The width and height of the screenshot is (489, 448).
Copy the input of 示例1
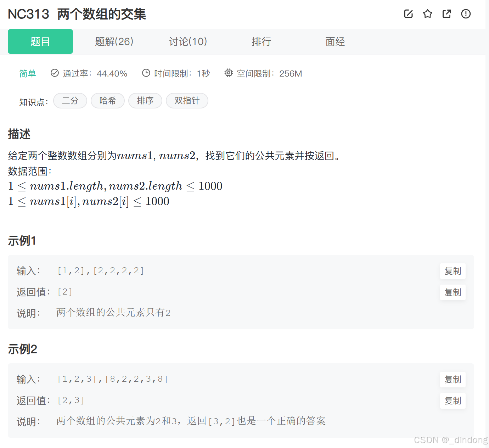pyautogui.click(x=453, y=271)
